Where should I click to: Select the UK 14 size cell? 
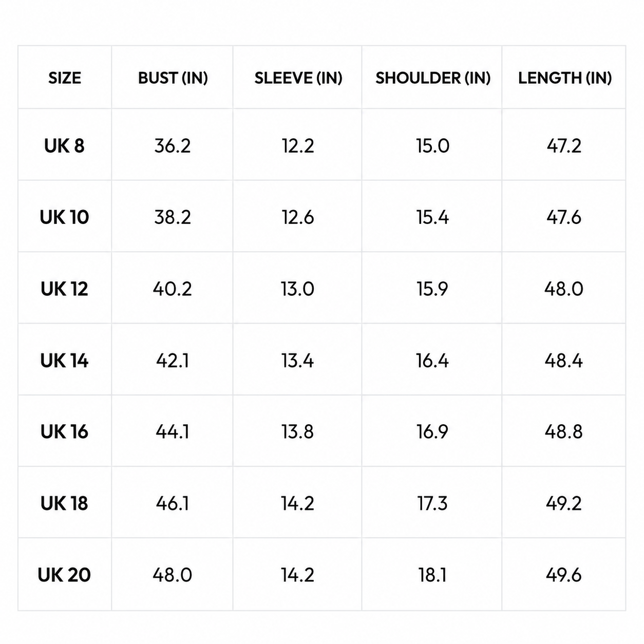pyautogui.click(x=64, y=361)
